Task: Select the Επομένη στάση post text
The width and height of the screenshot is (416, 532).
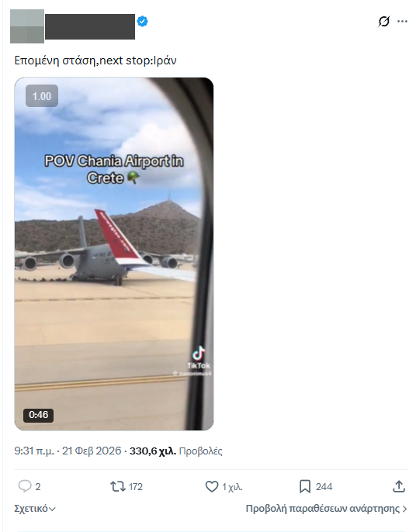Action: (x=95, y=60)
